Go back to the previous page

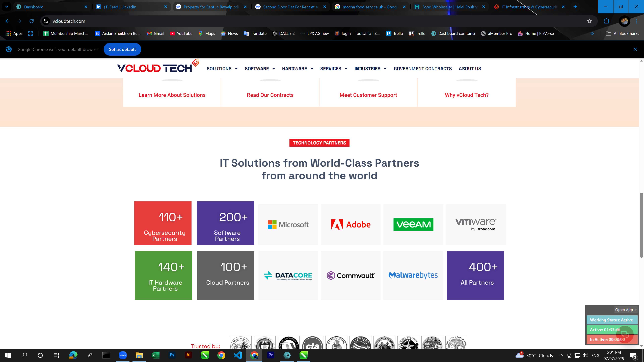(8, 21)
